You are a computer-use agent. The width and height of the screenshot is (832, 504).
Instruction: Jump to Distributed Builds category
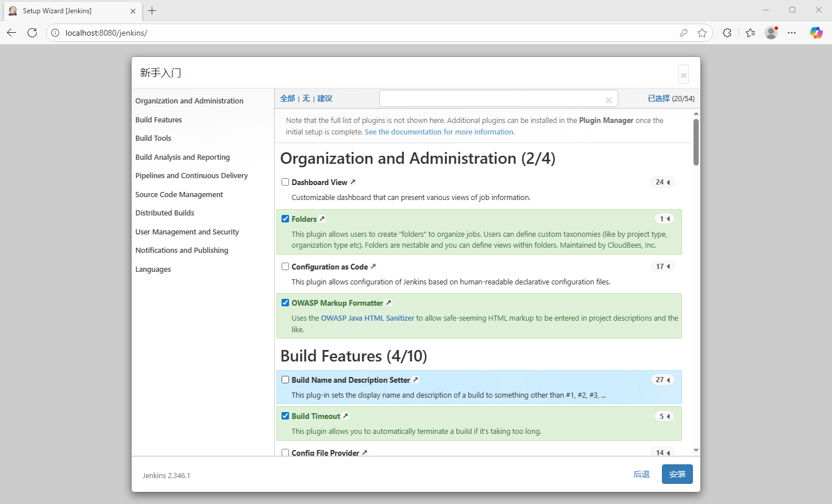(165, 213)
